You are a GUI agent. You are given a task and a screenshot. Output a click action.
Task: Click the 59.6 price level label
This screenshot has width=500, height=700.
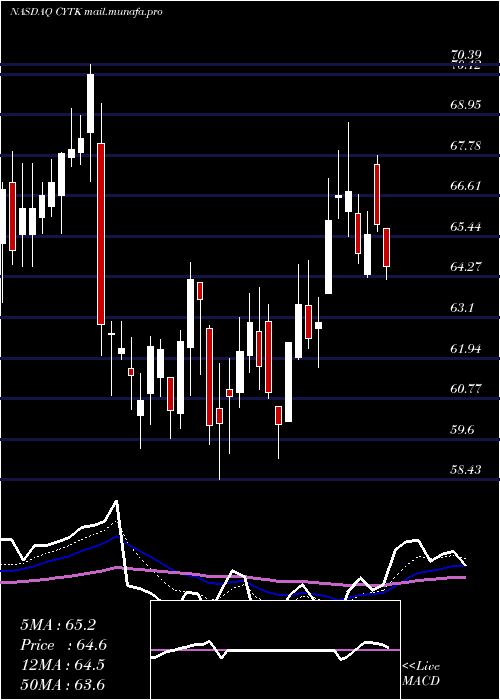[462, 429]
